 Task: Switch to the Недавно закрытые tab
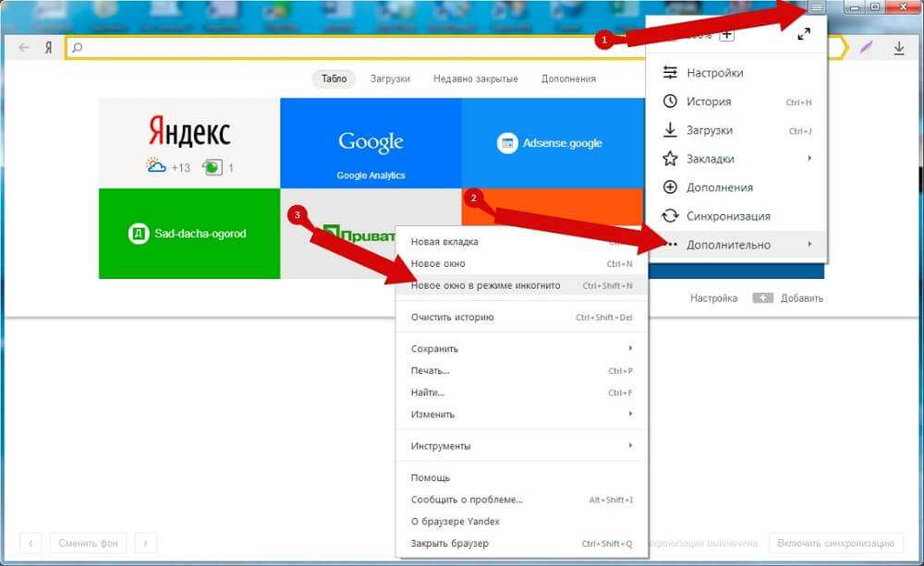click(475, 79)
